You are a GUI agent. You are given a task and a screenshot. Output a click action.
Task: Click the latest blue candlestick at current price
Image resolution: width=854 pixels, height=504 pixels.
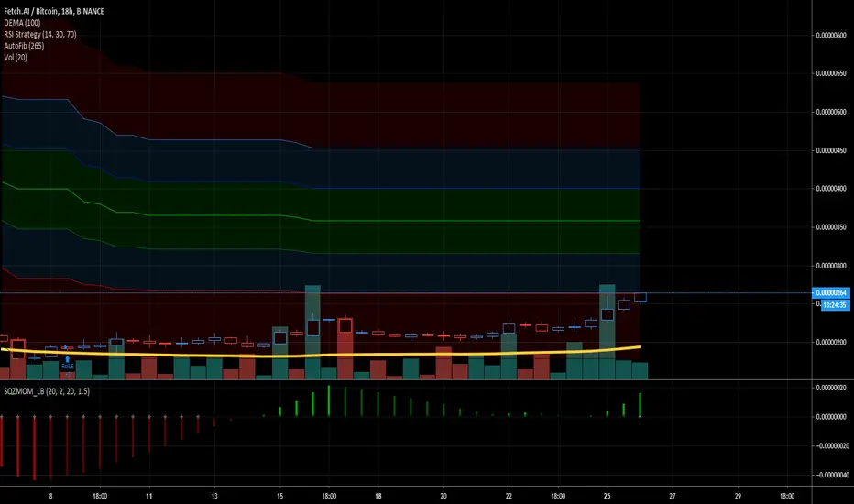pos(640,298)
